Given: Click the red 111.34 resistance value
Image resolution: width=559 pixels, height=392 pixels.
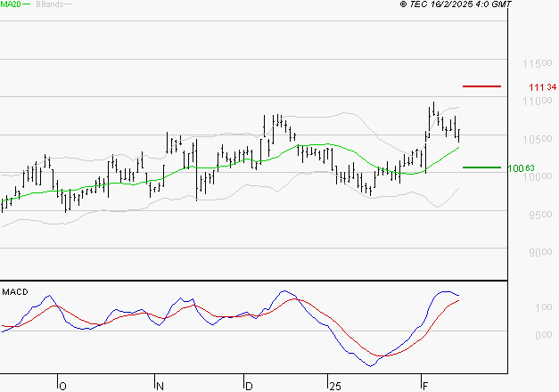Looking at the screenshot, I should [x=542, y=87].
